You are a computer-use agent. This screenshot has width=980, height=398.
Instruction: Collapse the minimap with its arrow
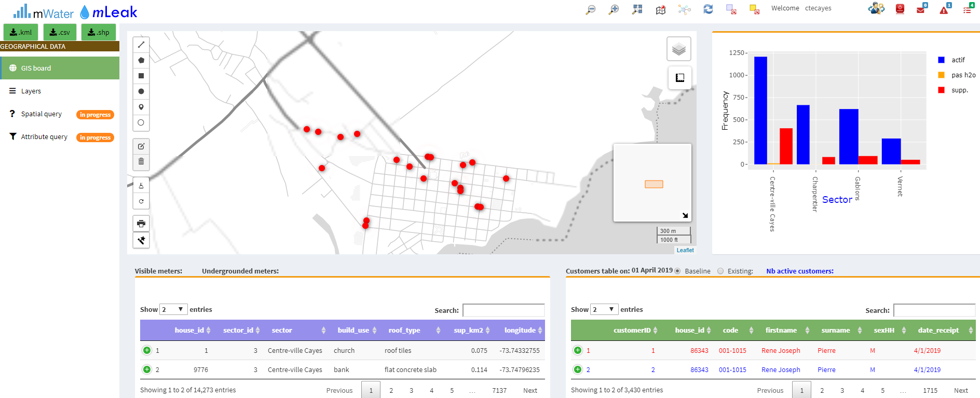(x=685, y=215)
